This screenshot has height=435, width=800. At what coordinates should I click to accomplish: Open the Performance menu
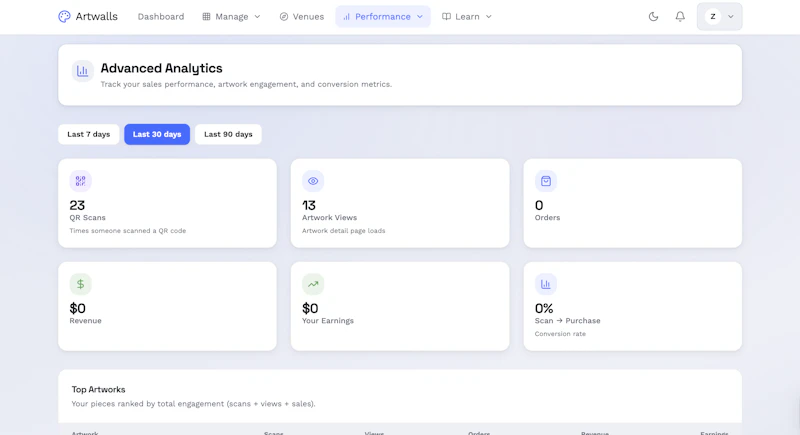[383, 16]
